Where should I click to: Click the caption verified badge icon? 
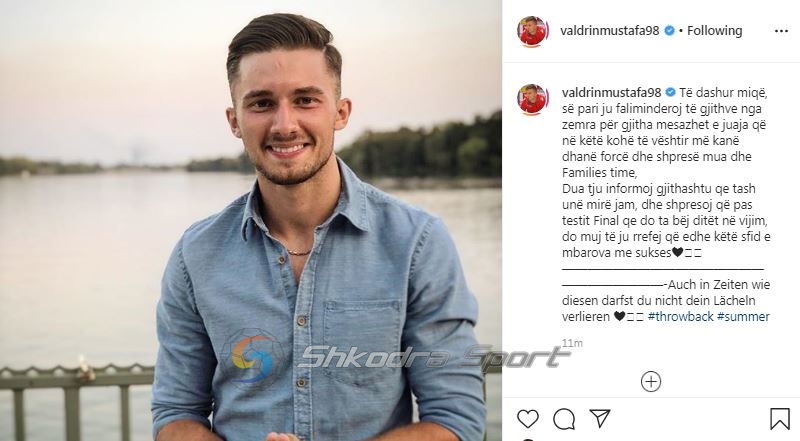[670, 92]
